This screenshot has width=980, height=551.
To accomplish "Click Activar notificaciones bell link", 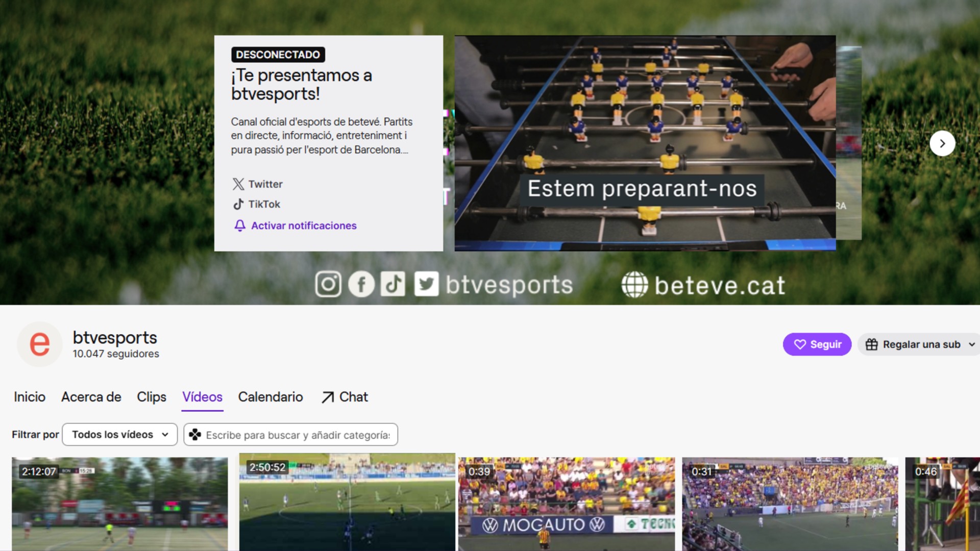I will [x=295, y=226].
